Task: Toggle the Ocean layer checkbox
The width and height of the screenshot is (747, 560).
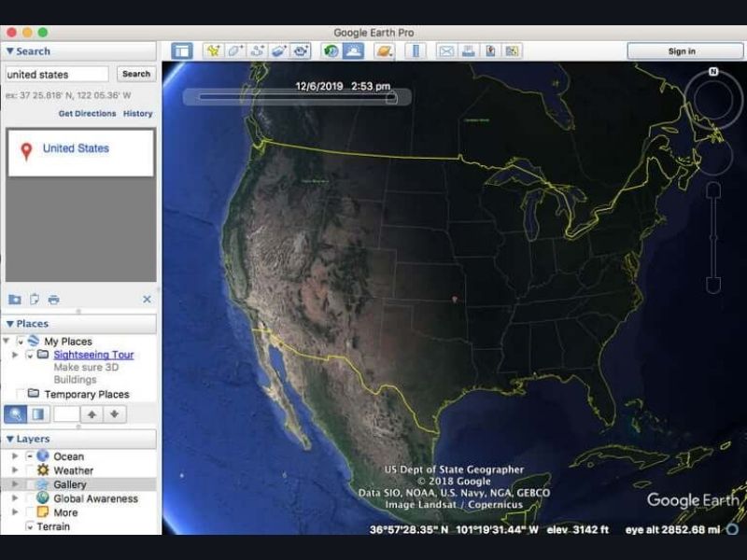Action: tap(30, 456)
